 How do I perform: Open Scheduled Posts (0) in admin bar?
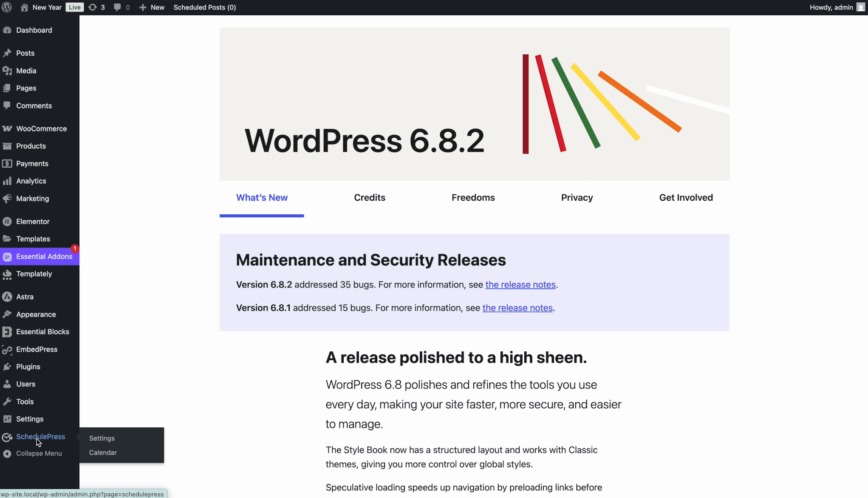pos(205,7)
